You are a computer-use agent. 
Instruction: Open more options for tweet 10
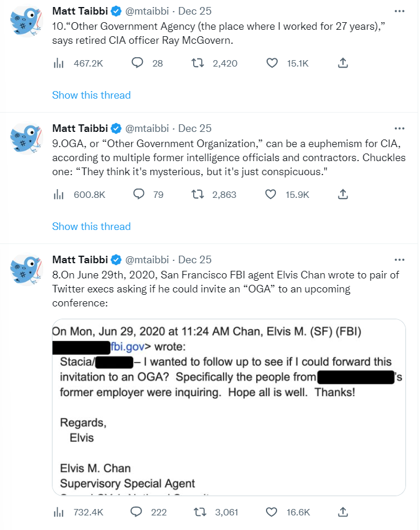pos(399,11)
